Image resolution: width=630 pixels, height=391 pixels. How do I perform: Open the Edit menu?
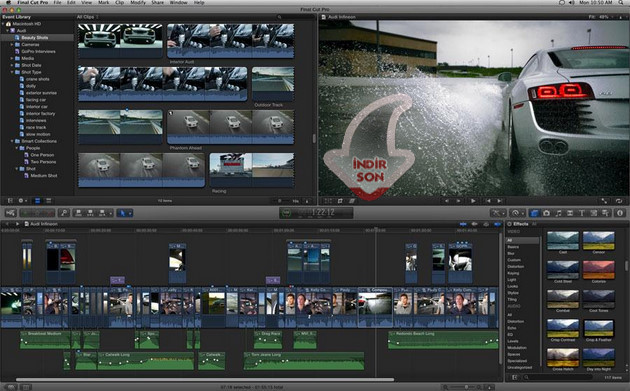tap(71, 2)
